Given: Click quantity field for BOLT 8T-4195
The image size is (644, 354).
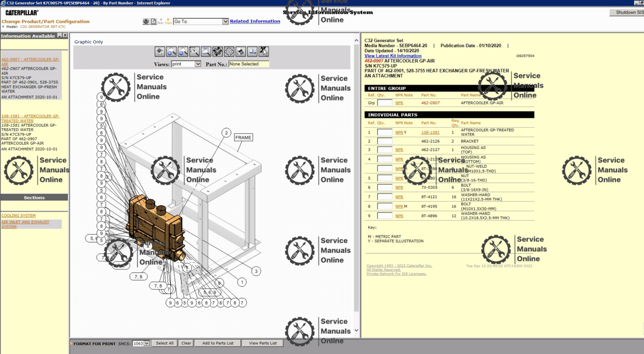Looking at the screenshot, I should tap(385, 206).
